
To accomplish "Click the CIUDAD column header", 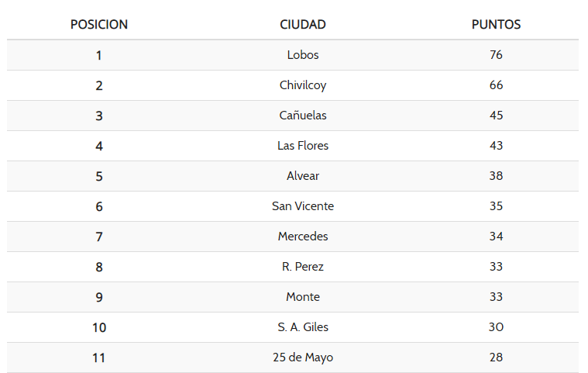I will (303, 25).
